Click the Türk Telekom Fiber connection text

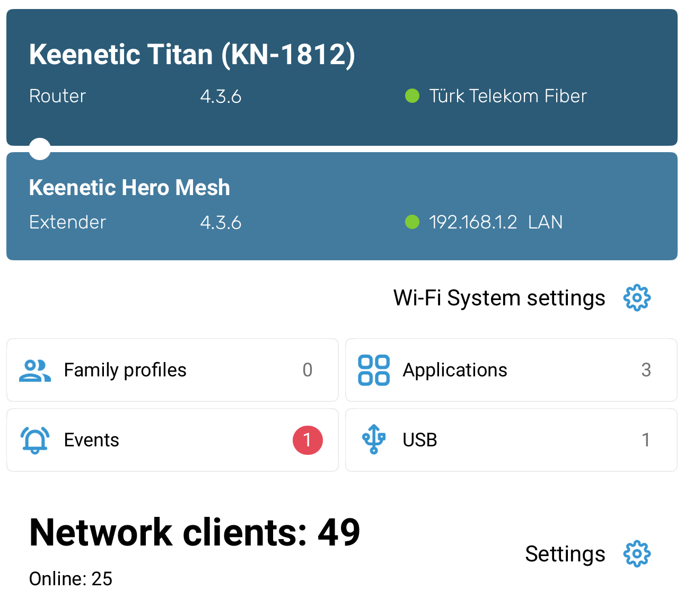click(508, 96)
